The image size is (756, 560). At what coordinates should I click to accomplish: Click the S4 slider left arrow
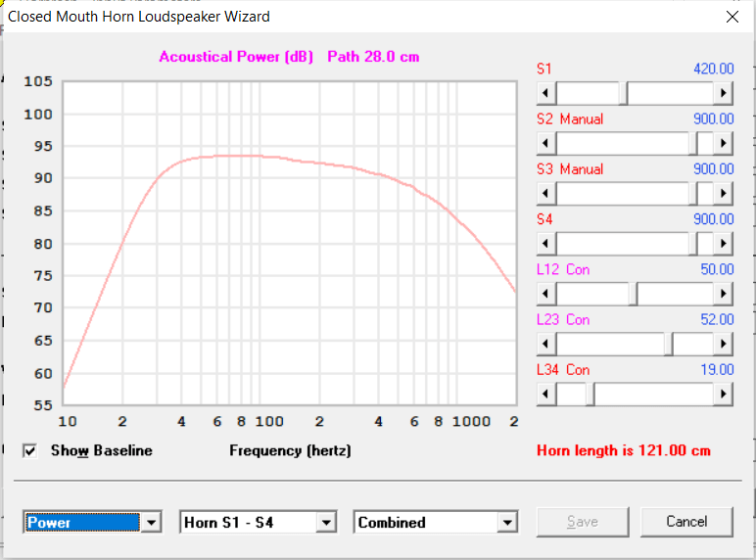click(546, 244)
